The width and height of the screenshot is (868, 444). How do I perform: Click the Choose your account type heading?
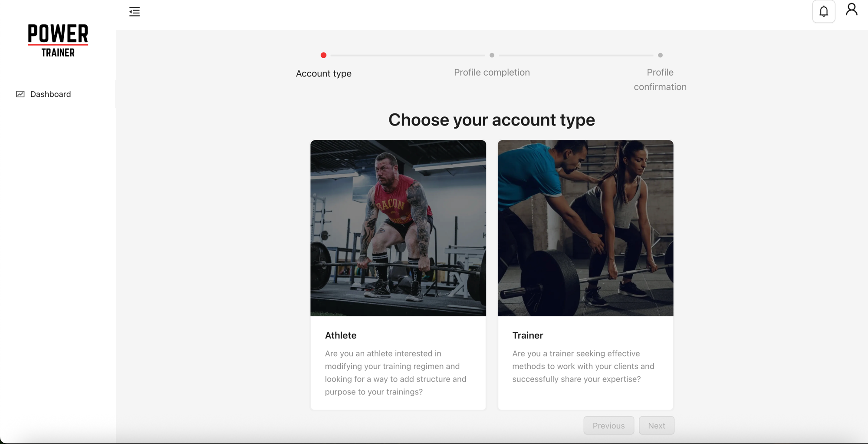tap(492, 120)
